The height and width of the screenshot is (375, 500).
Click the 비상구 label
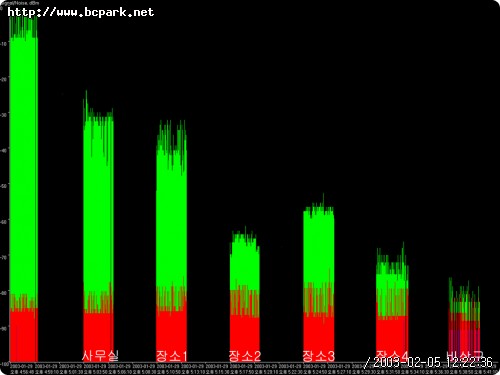pyautogui.click(x=465, y=355)
